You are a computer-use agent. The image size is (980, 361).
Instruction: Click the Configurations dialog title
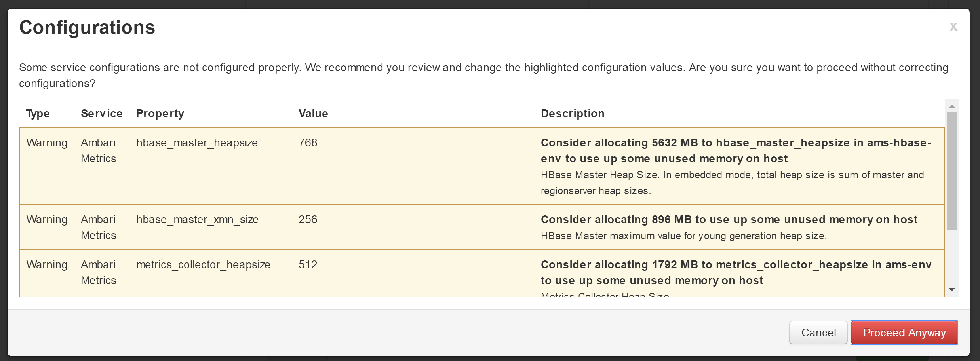pos(87,27)
